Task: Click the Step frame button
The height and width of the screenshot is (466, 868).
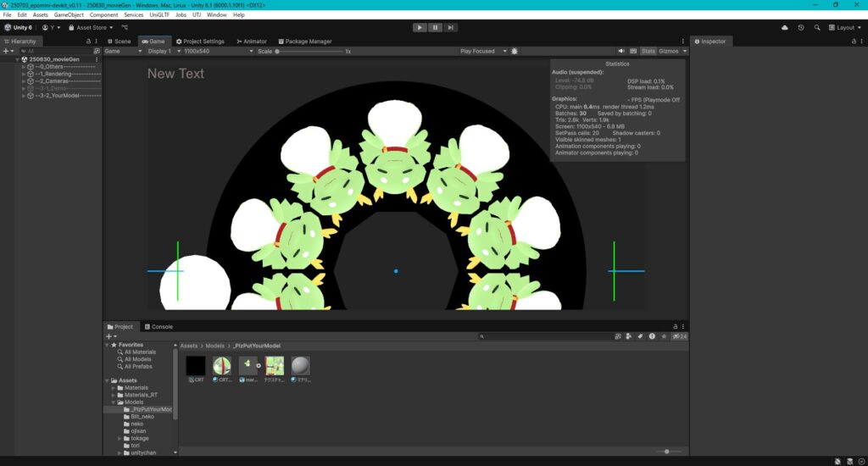Action: point(451,28)
